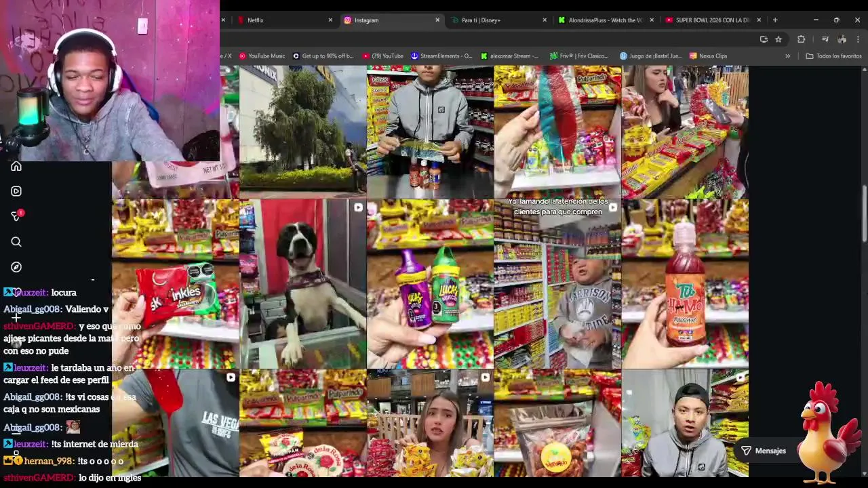868x488 pixels.
Task: Open Instagram search magnifier icon
Action: [16, 242]
